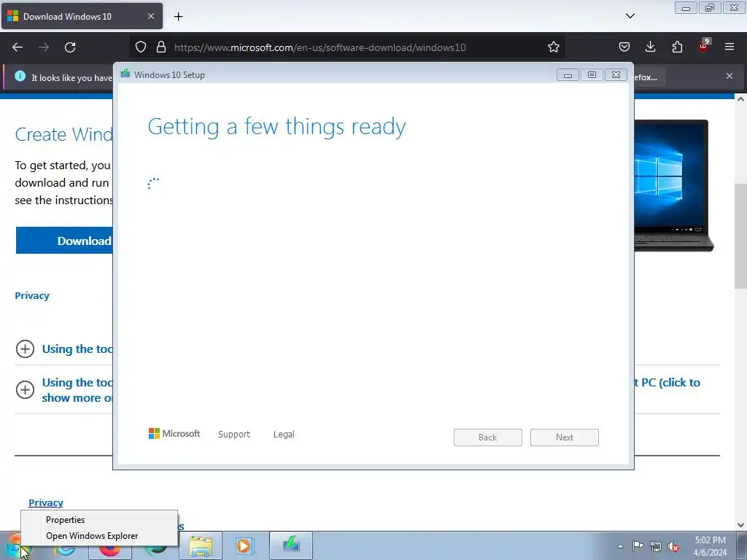747x560 pixels.
Task: Open the Extensions puzzle icon
Action: (x=677, y=47)
